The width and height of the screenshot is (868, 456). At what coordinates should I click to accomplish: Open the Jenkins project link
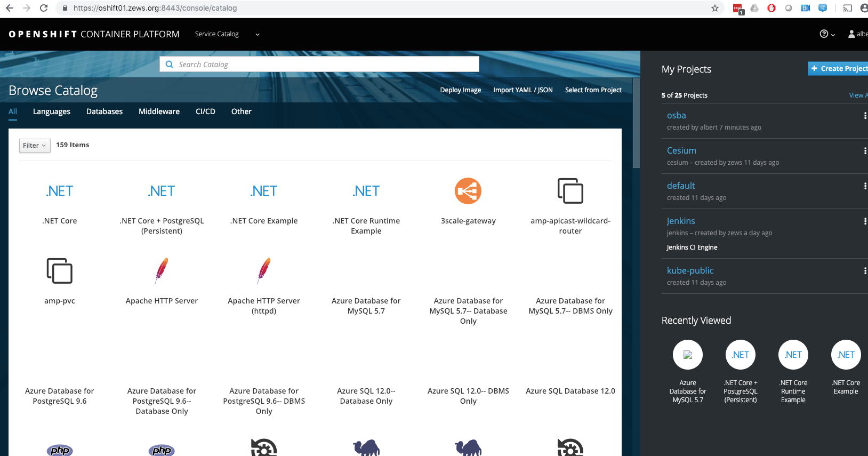click(x=681, y=221)
